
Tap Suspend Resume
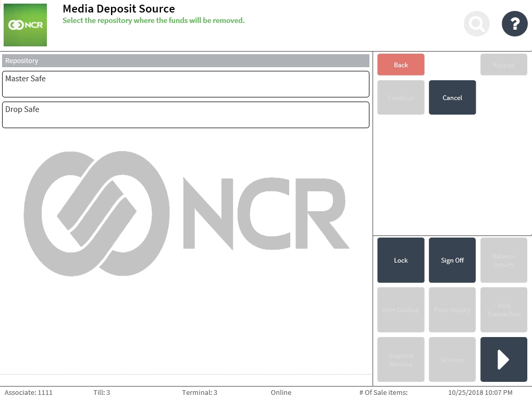401,359
